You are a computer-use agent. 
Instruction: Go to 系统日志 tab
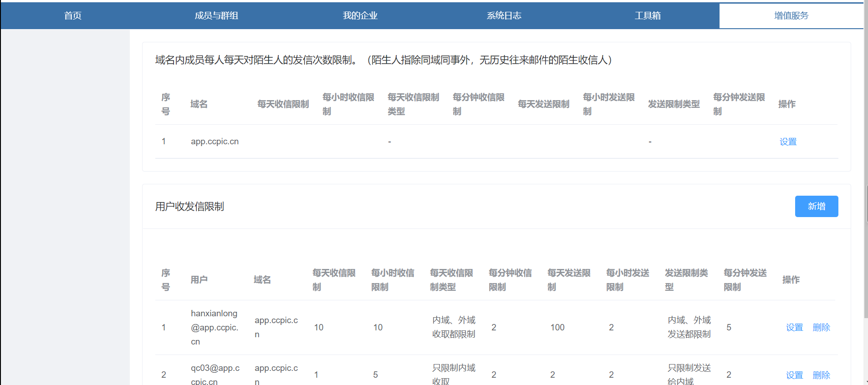click(x=504, y=15)
